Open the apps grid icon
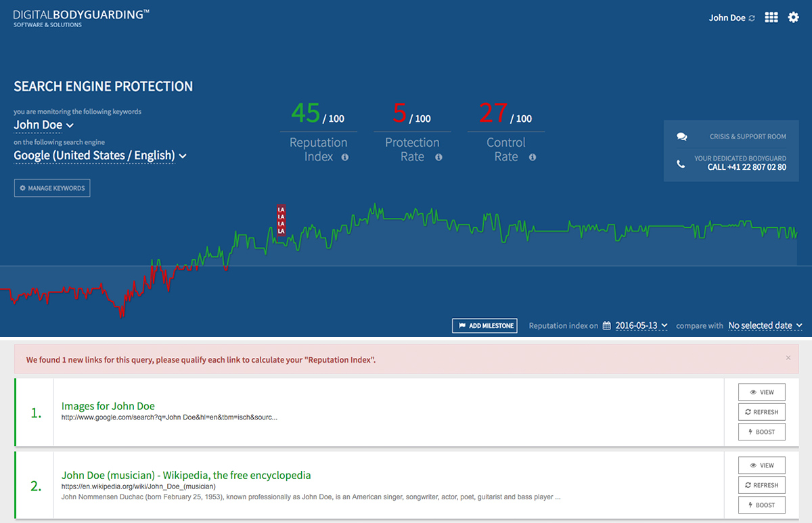 (x=771, y=18)
